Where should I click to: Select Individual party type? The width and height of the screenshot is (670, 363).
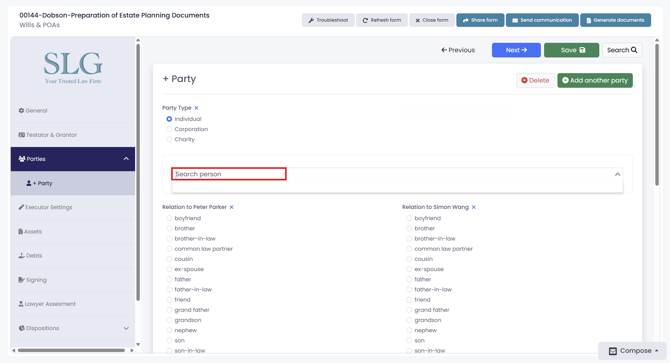click(169, 119)
